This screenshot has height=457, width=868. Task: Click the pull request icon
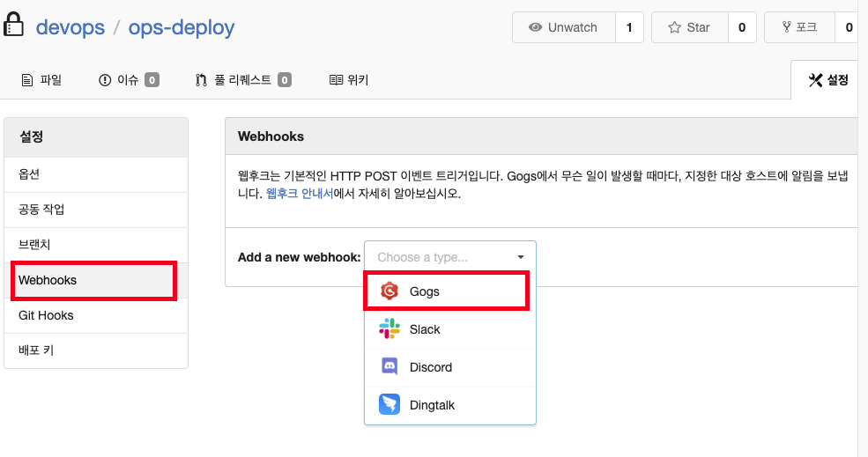(x=201, y=80)
